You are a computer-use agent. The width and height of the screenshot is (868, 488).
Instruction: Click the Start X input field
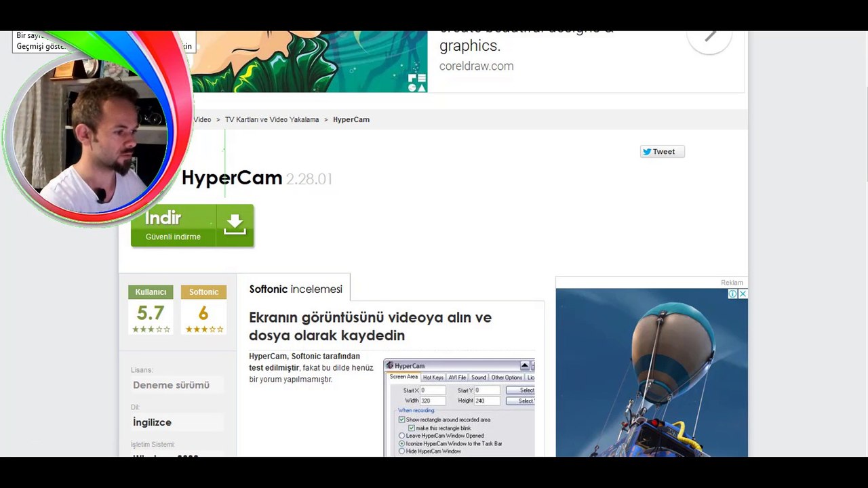click(433, 390)
